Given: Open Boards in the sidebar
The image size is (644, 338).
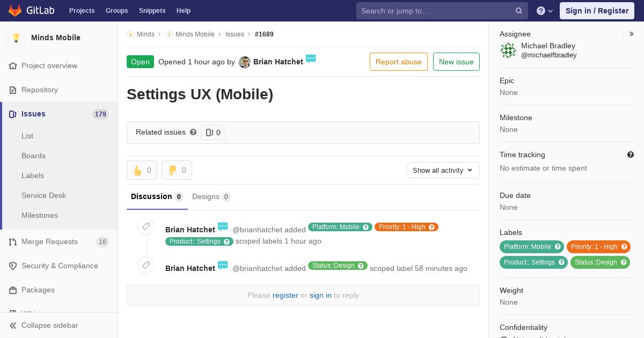Looking at the screenshot, I should tap(33, 156).
